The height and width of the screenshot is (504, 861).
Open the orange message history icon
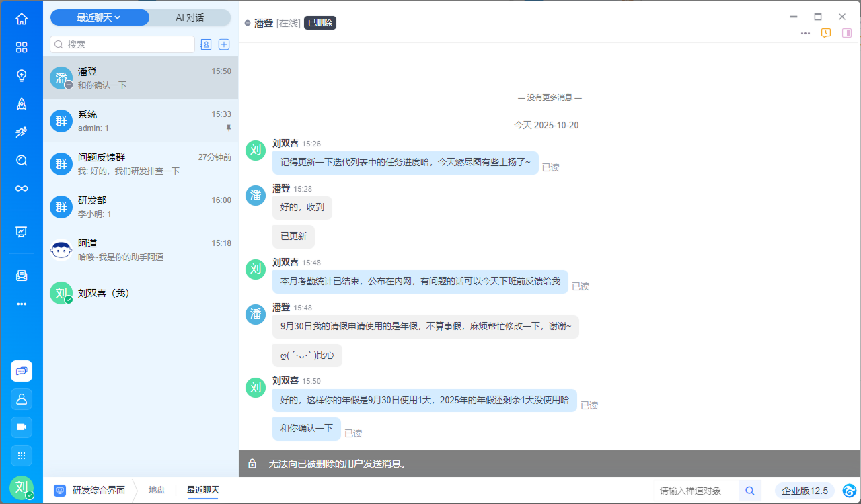pos(826,33)
